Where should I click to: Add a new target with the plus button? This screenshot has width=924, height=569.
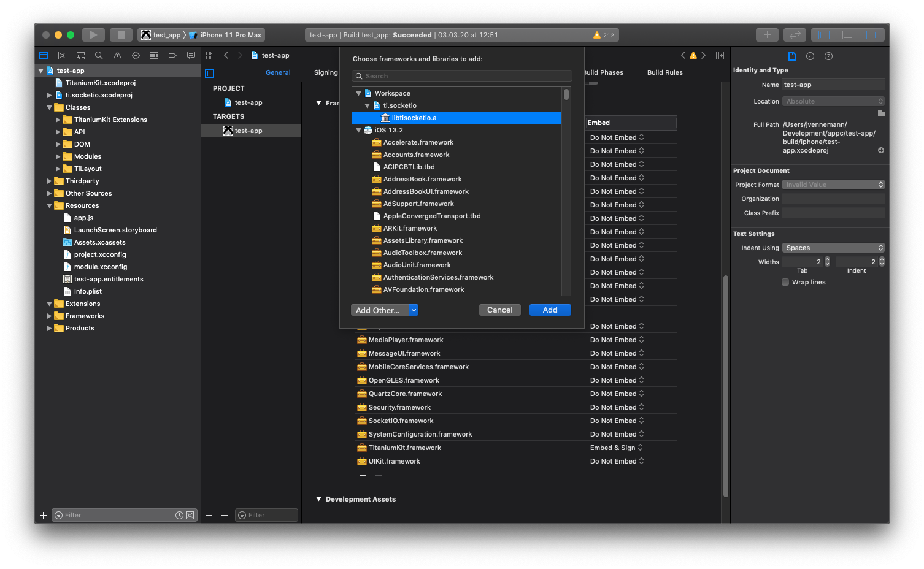(x=209, y=515)
